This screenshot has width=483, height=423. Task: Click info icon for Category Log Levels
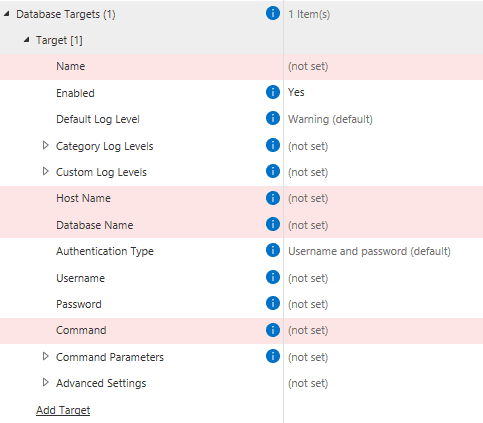(x=273, y=145)
